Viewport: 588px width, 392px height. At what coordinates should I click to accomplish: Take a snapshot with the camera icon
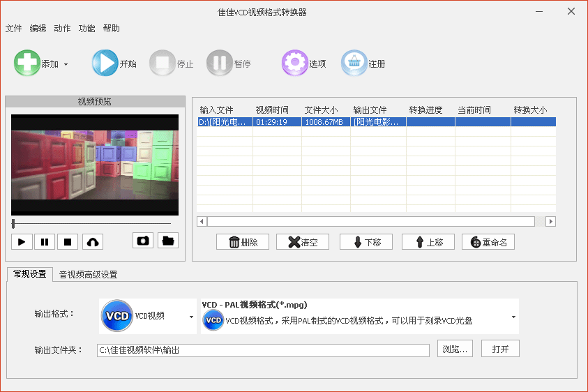143,241
